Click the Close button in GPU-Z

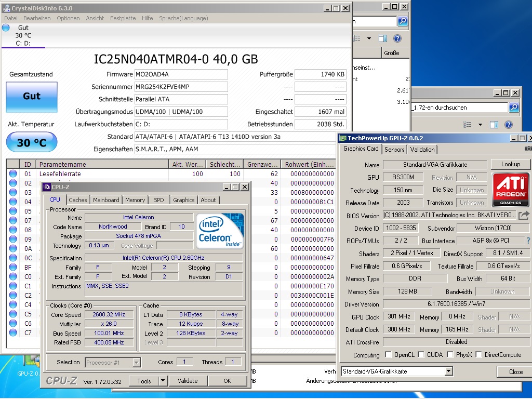pos(515,372)
